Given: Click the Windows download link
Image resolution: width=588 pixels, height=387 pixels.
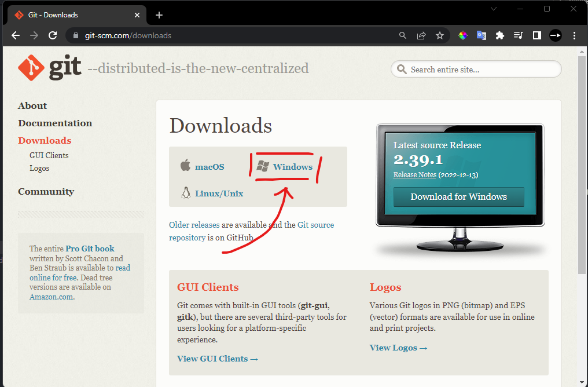Looking at the screenshot, I should 292,167.
